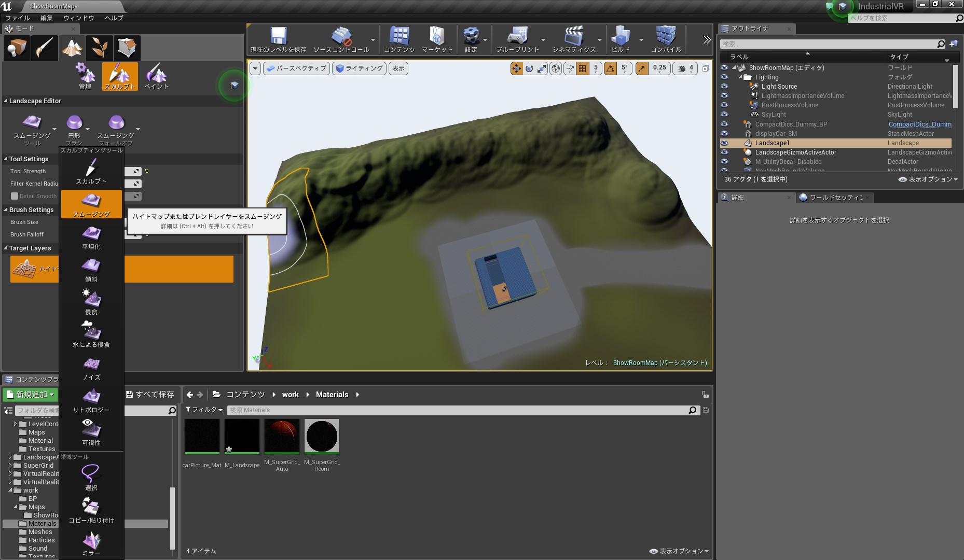
Task: Choose the 傾斜 ramp tool
Action: (x=91, y=270)
